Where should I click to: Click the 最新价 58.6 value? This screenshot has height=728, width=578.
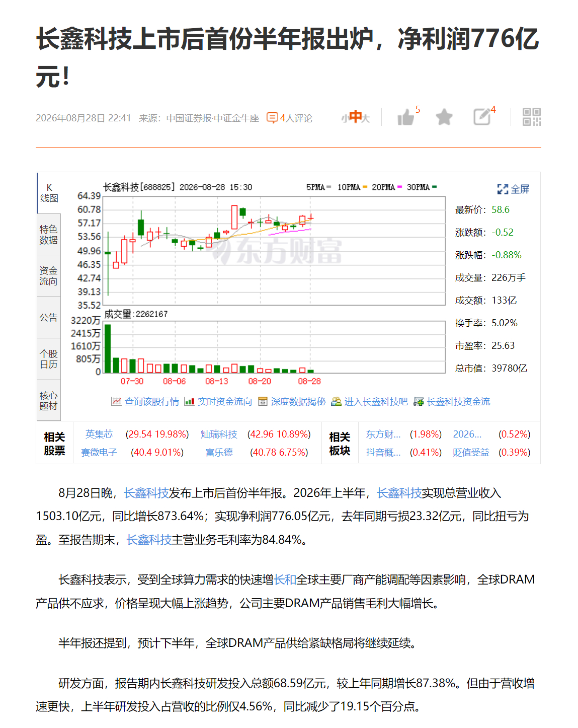tap(501, 209)
